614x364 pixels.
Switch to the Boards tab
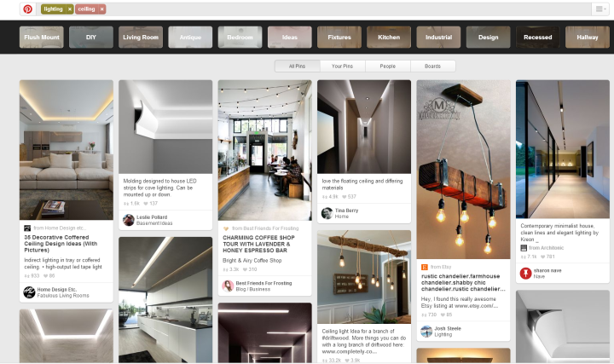point(432,66)
